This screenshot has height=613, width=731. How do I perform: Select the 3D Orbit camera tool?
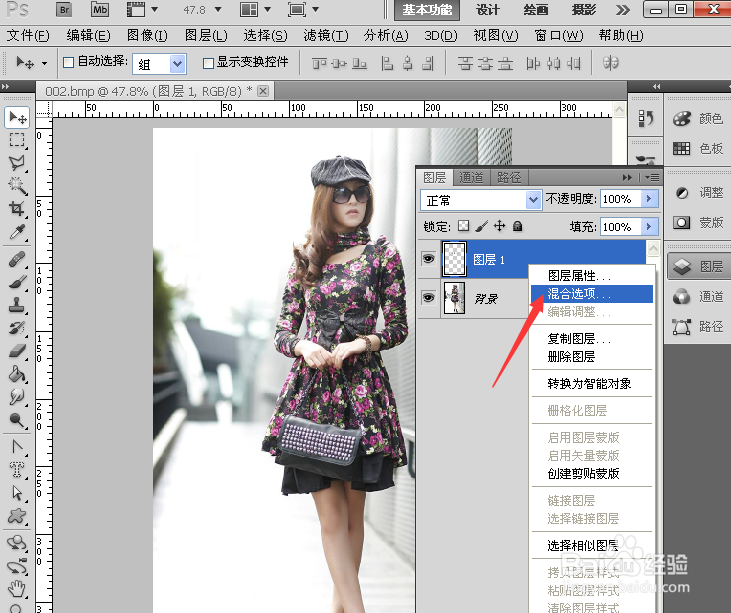coord(17,566)
